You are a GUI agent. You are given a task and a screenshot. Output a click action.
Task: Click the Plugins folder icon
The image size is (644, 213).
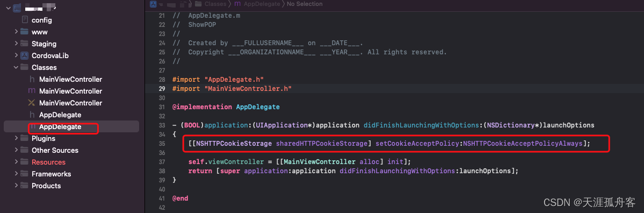[x=24, y=139]
